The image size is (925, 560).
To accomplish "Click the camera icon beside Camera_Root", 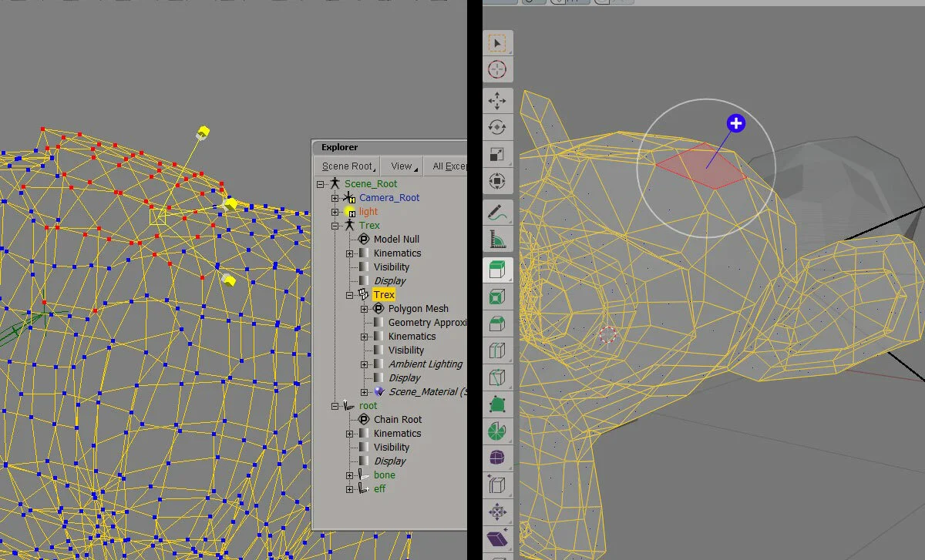I will [349, 197].
